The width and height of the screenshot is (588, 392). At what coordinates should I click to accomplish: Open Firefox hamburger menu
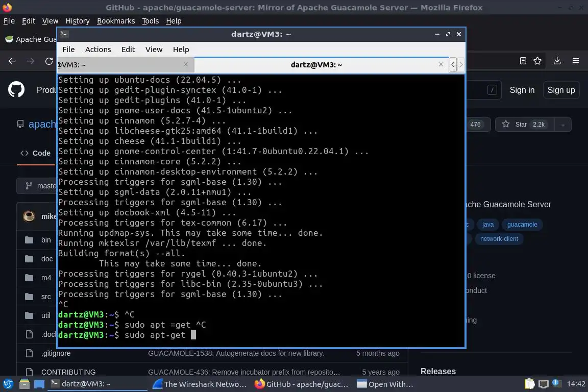tap(576, 61)
